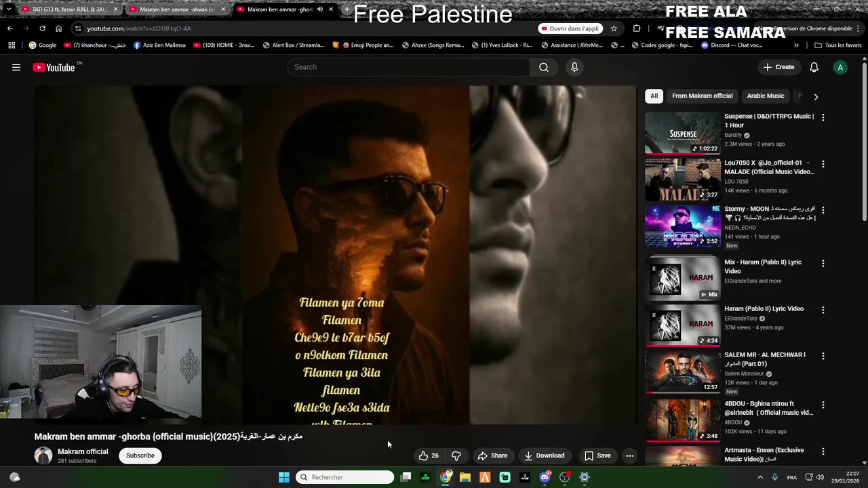Open Tous les favoris folder

(x=837, y=45)
